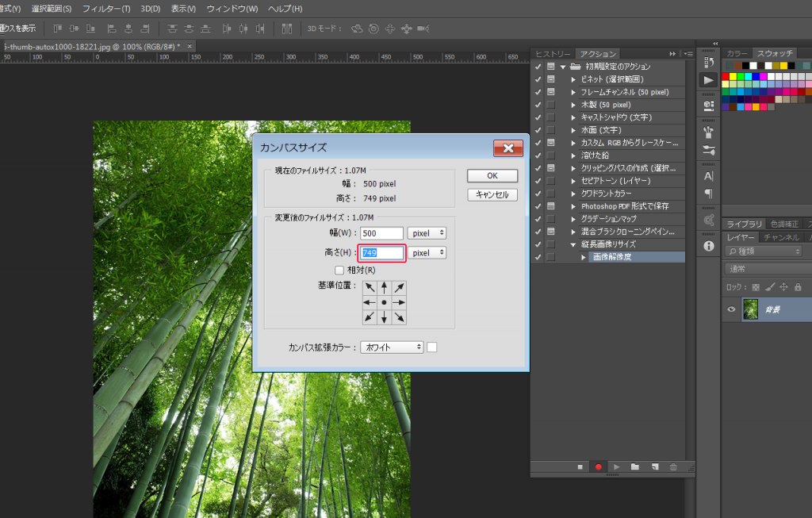Image resolution: width=812 pixels, height=518 pixels.
Task: Open the カンバス拡張カラー ホワイト dropdown
Action: click(392, 347)
